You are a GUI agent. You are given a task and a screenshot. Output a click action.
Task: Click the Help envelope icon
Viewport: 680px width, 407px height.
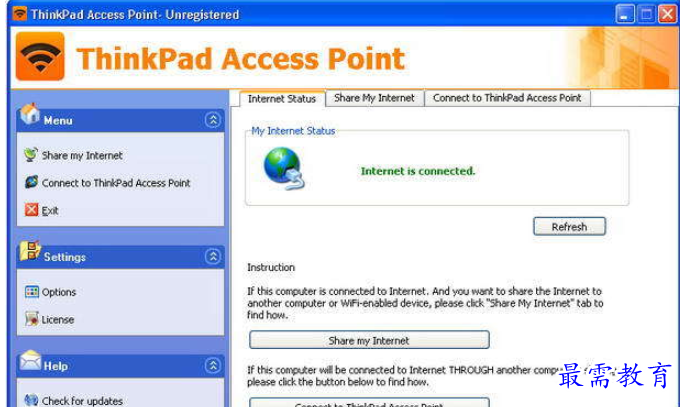click(x=30, y=361)
